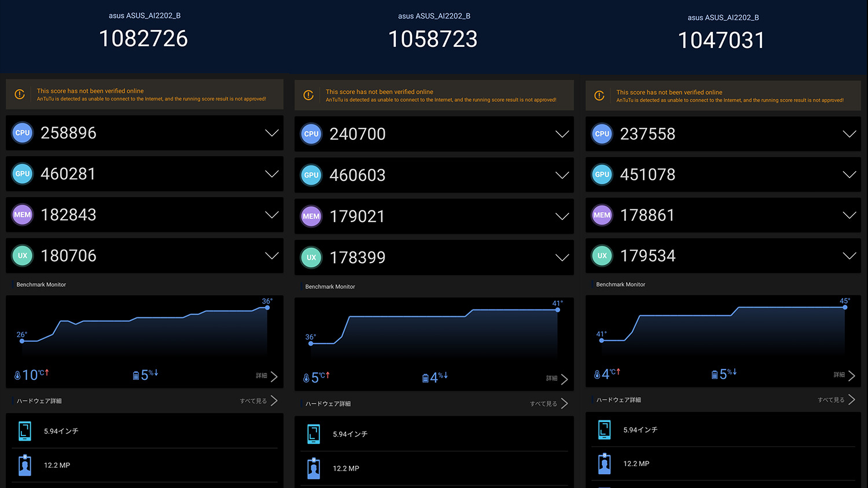Expand the CPU score 240700 row
Screen dimensions: 868x488
[562, 134]
